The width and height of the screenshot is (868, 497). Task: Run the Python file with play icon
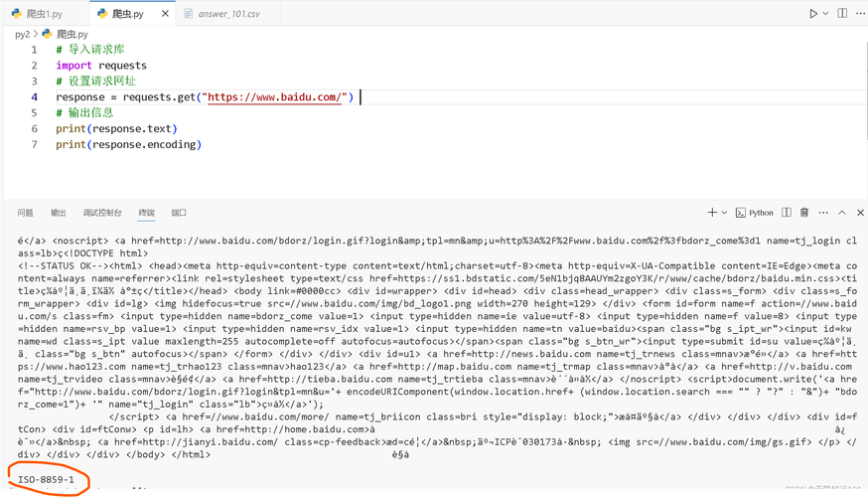(x=813, y=13)
